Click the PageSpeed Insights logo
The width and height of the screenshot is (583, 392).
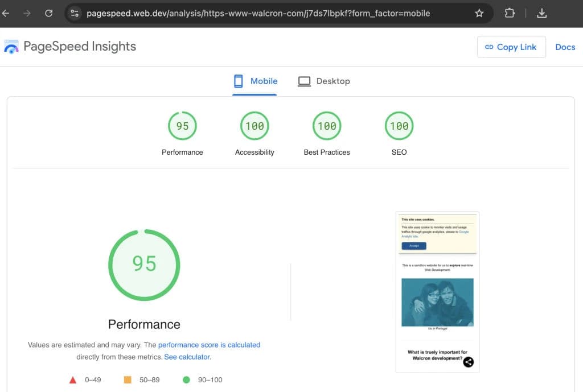tap(11, 46)
